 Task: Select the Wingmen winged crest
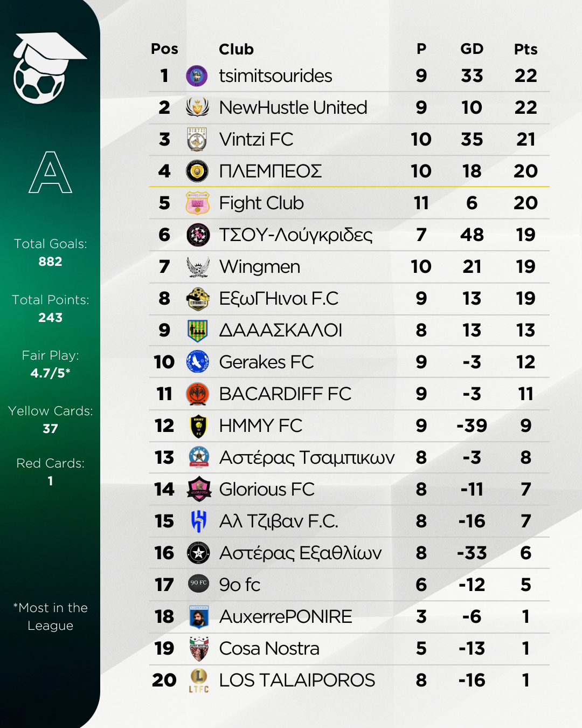pyautogui.click(x=197, y=266)
